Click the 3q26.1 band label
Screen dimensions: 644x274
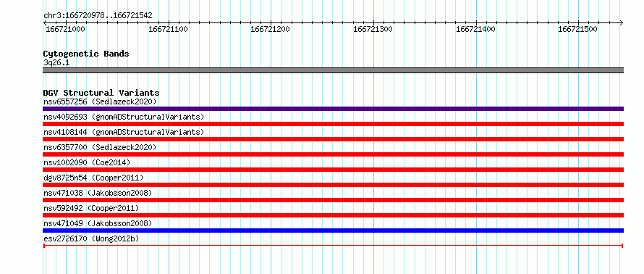[x=56, y=62]
